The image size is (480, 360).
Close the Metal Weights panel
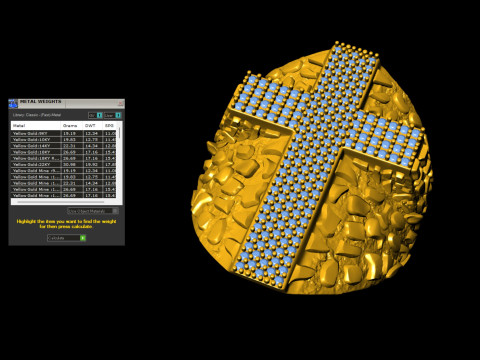pyautogui.click(x=121, y=103)
